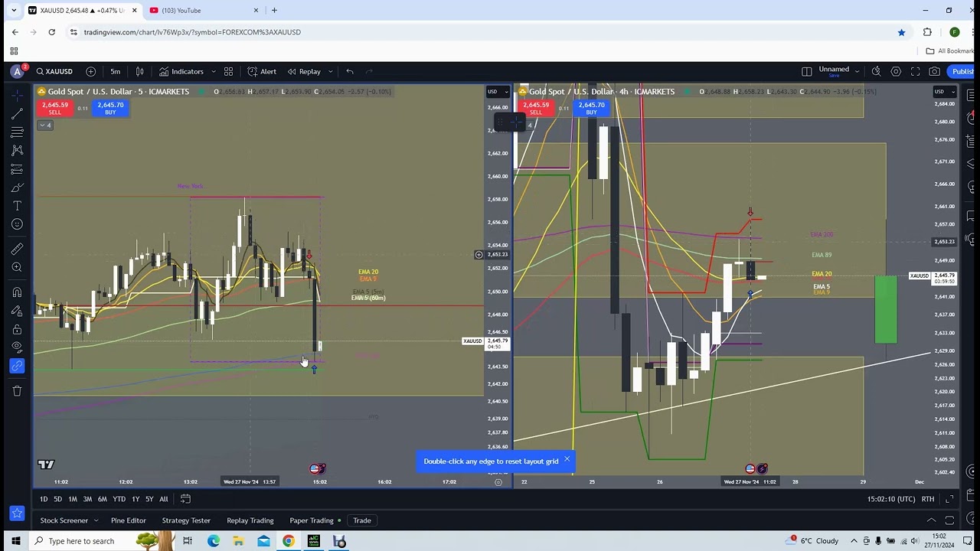
Task: Expand the Replay options dropdown
Action: (x=330, y=71)
